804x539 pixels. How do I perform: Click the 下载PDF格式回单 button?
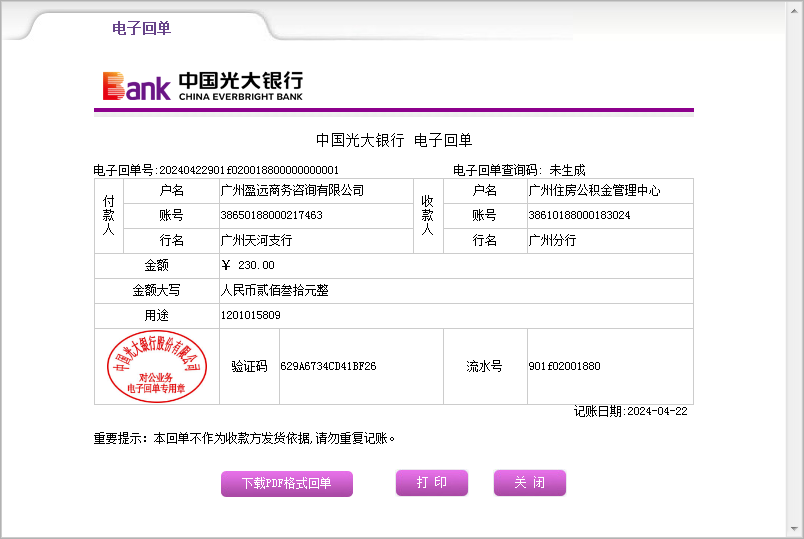(x=287, y=484)
